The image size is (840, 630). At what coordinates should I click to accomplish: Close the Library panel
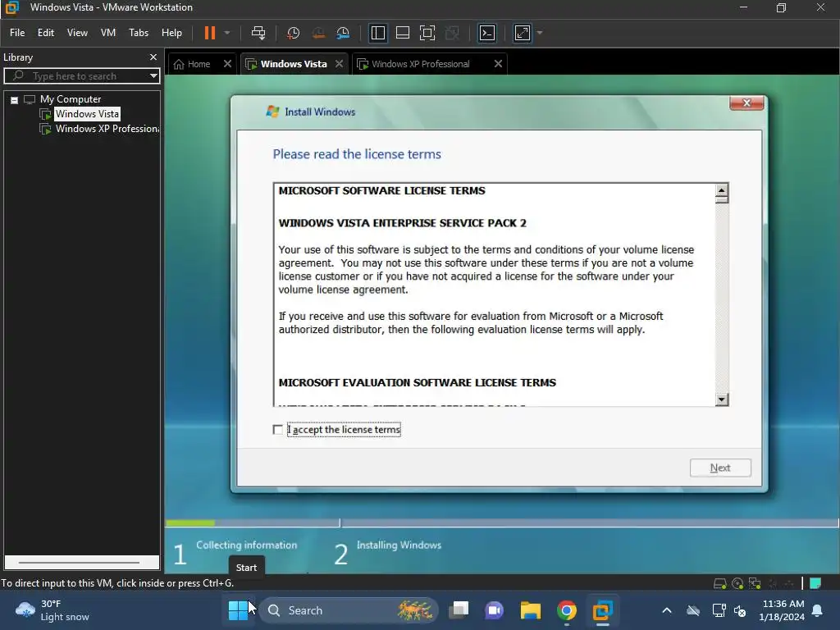(153, 57)
